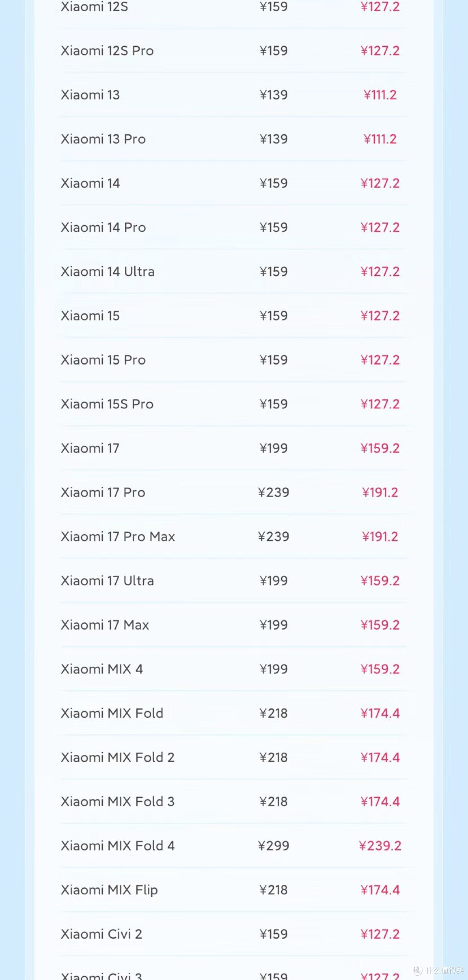This screenshot has height=980, width=468.
Task: Click the Xiaomi 12S Pro model name
Action: pyautogui.click(x=107, y=51)
